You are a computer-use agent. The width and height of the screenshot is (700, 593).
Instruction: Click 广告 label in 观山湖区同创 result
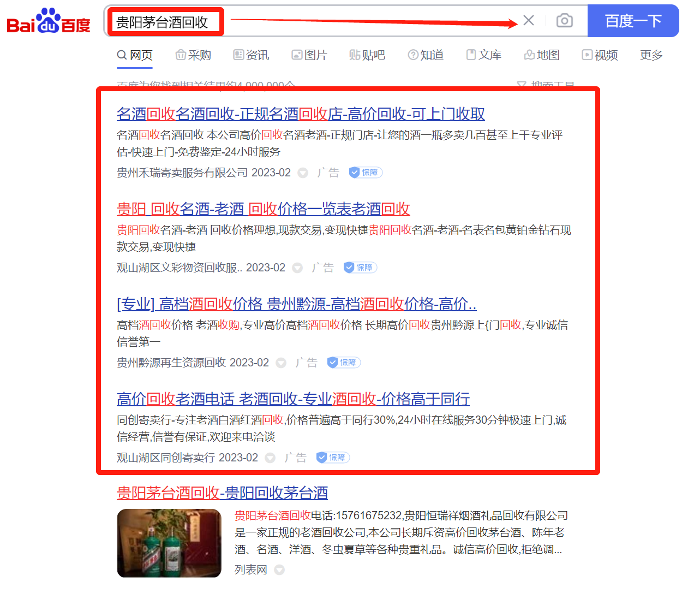296,458
